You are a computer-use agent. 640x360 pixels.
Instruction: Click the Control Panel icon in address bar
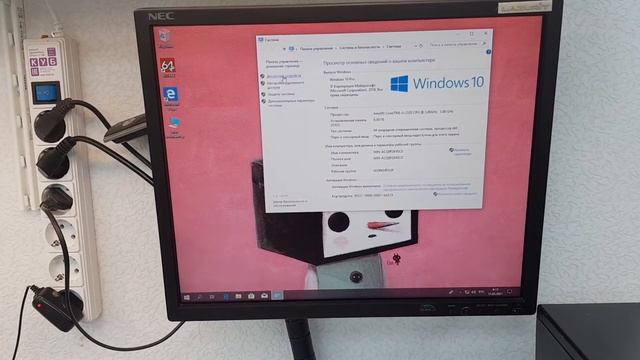click(x=291, y=49)
